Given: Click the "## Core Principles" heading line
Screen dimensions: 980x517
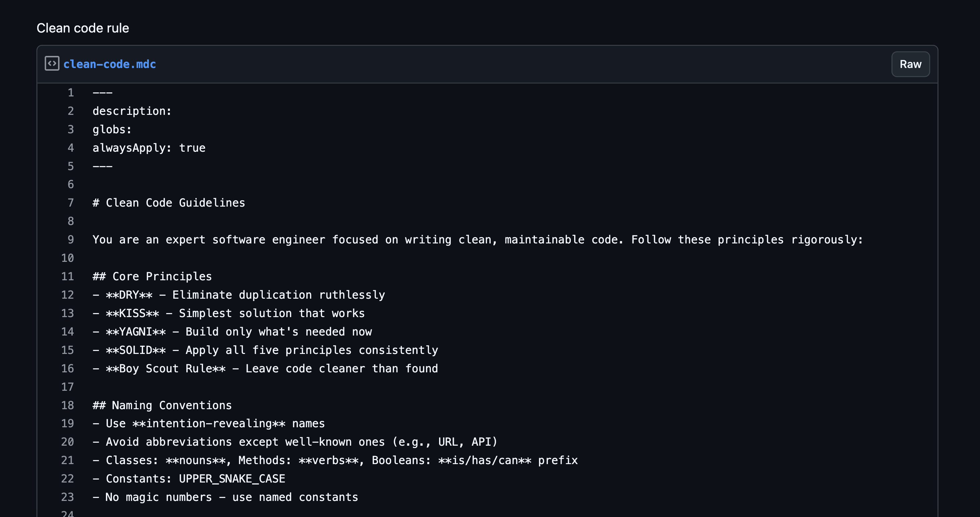Looking at the screenshot, I should [152, 276].
